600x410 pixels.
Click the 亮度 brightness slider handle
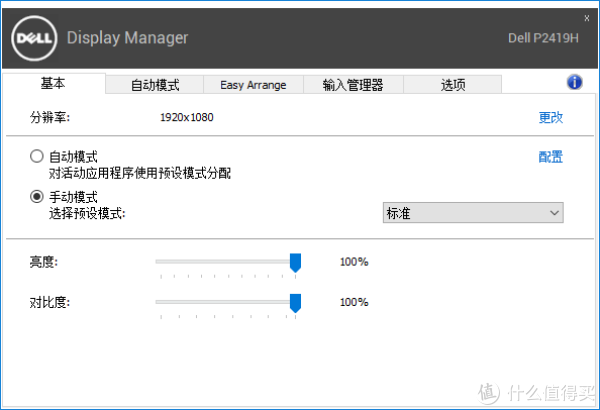(295, 263)
